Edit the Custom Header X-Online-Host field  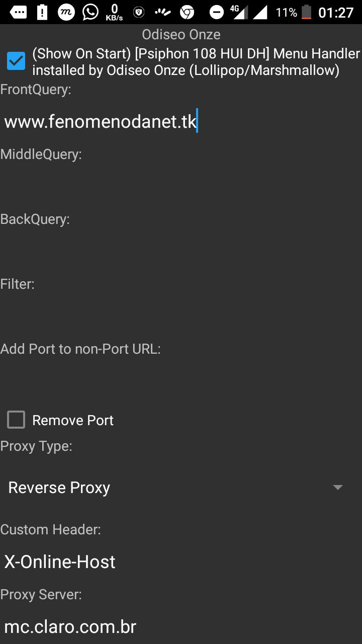[x=181, y=562]
